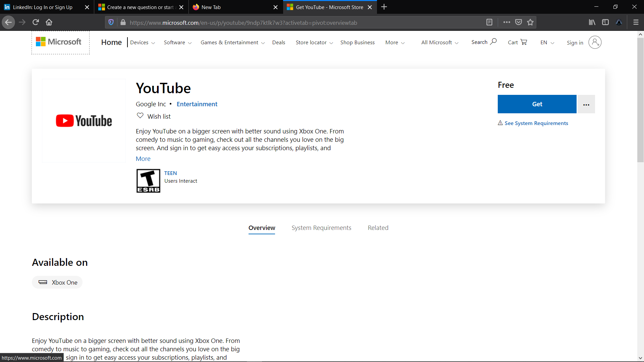Image resolution: width=644 pixels, height=362 pixels.
Task: Expand Games & Entertainment menu
Action: [233, 43]
